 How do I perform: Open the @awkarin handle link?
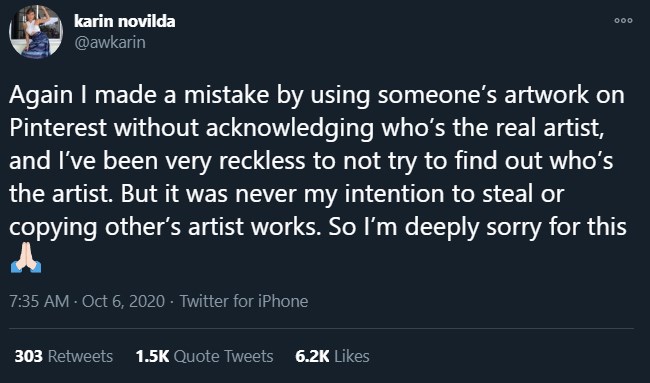click(x=110, y=42)
